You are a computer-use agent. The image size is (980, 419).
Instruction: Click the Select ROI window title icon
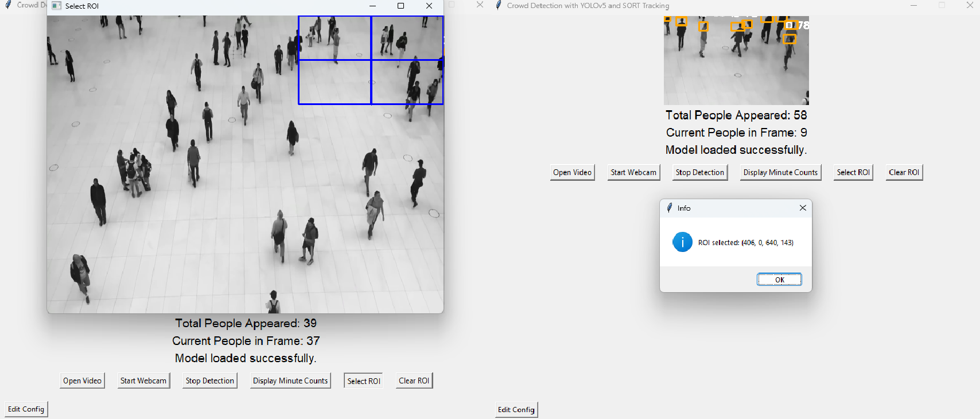point(56,6)
